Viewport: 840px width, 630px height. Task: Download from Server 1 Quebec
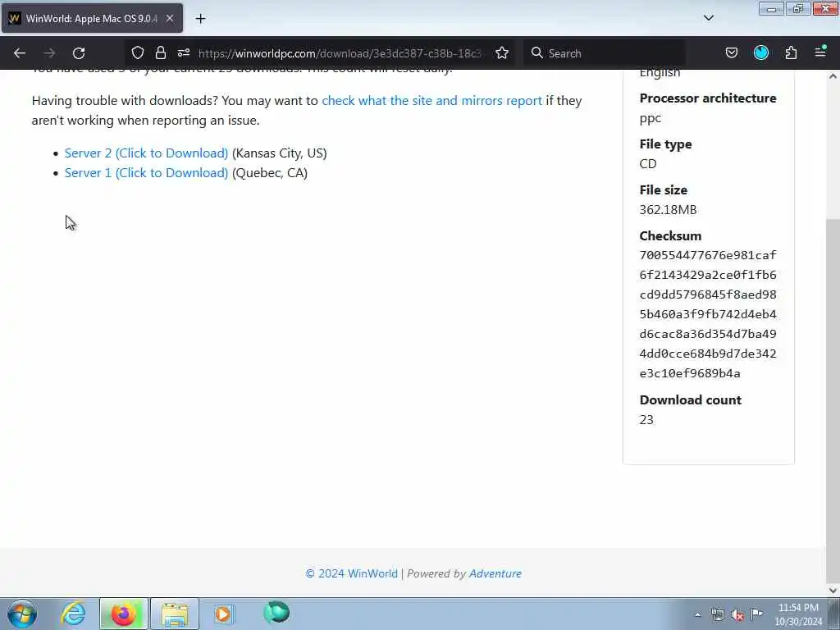pos(146,173)
